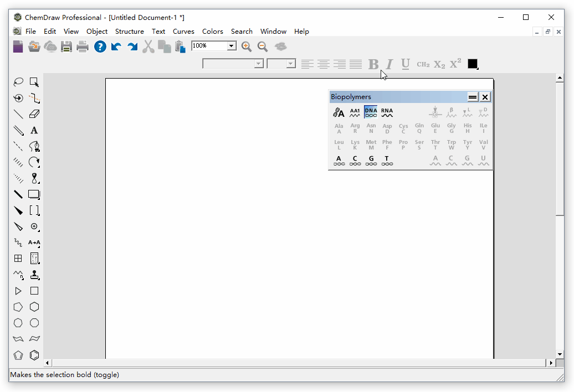574x392 pixels.
Task: Select the Arrow tool
Action: [34, 162]
